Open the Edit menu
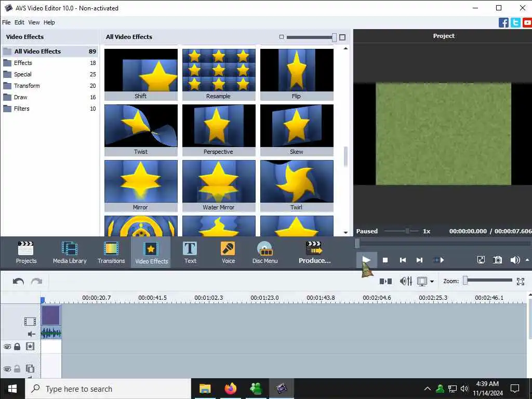 [x=19, y=22]
